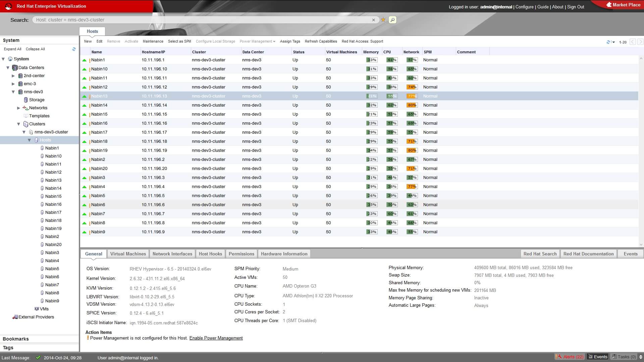The width and height of the screenshot is (644, 362).
Task: Click the warning exclamation icon for Nabin10 row
Action: 90,69
